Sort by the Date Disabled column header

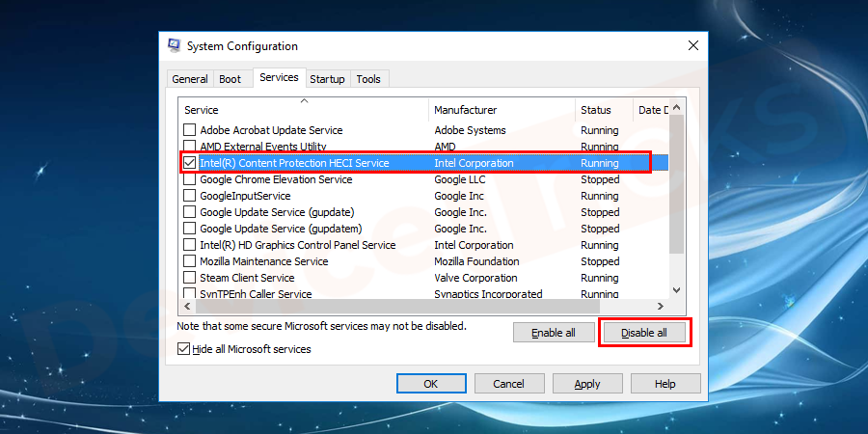pos(651,110)
